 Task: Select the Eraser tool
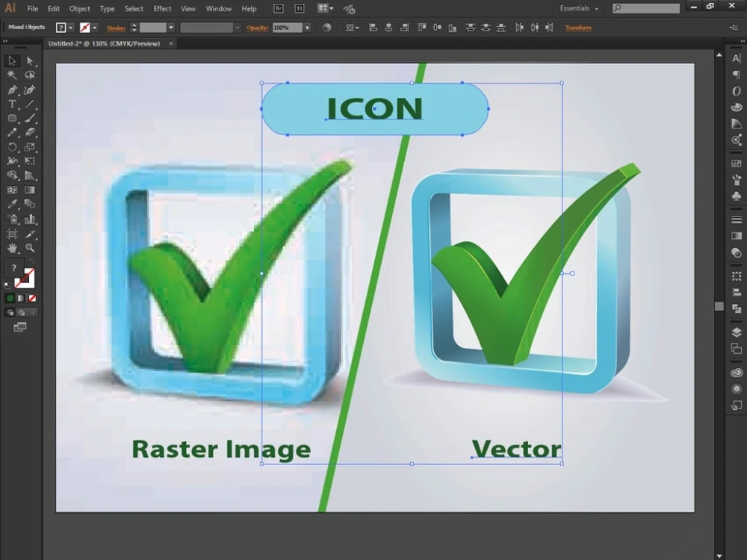click(x=30, y=132)
